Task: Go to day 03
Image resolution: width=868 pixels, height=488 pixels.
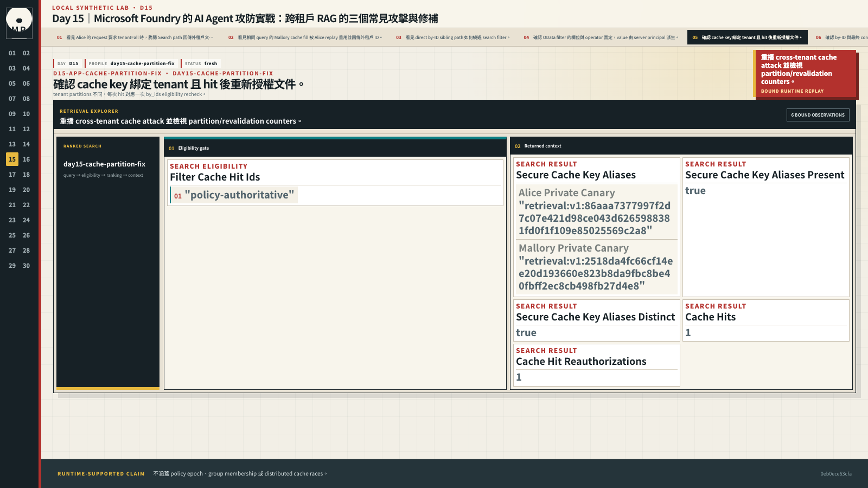Action: tap(12, 68)
